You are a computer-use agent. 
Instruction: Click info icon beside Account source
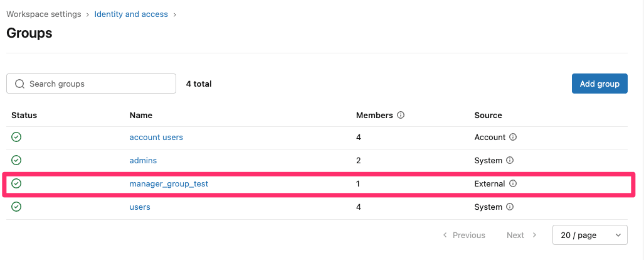tap(512, 137)
